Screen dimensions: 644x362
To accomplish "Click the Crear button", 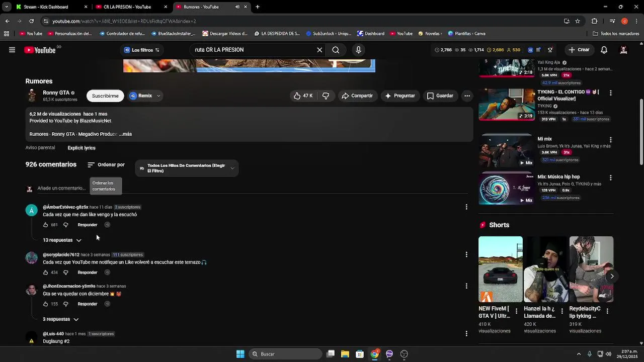I will (579, 50).
